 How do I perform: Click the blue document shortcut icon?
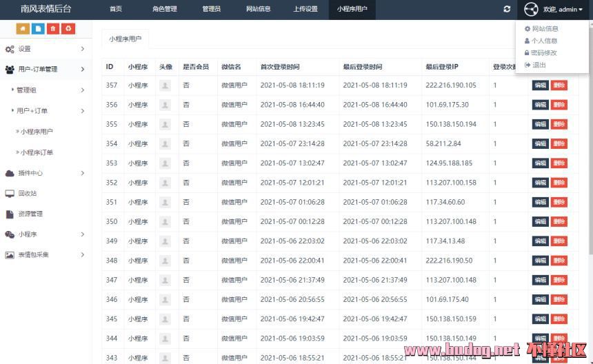38,29
